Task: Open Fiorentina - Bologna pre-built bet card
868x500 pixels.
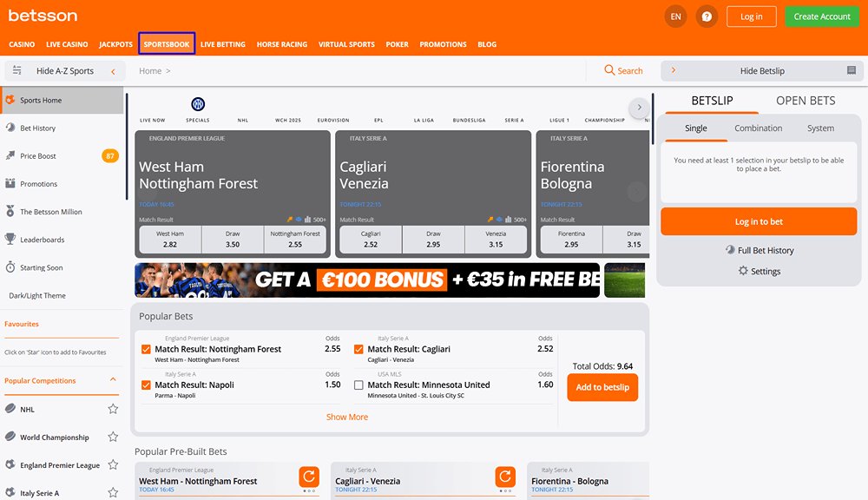Action: [588, 479]
